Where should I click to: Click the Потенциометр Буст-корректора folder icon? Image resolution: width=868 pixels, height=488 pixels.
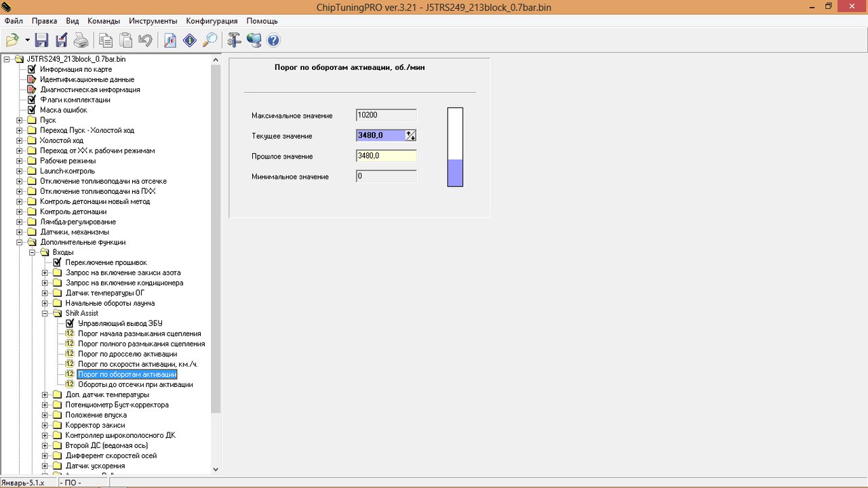[57, 405]
